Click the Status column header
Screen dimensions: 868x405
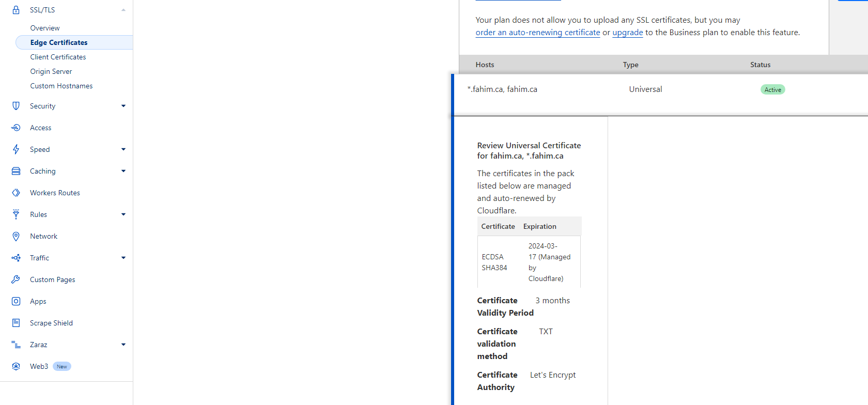(x=760, y=65)
